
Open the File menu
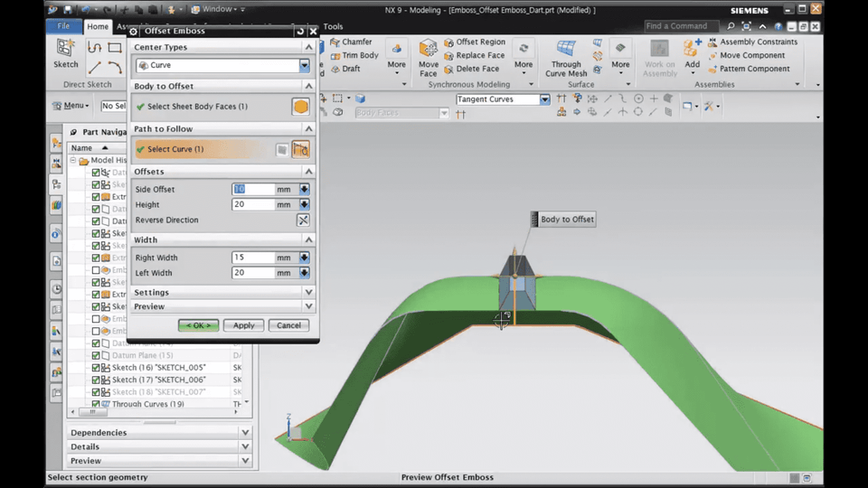point(63,26)
